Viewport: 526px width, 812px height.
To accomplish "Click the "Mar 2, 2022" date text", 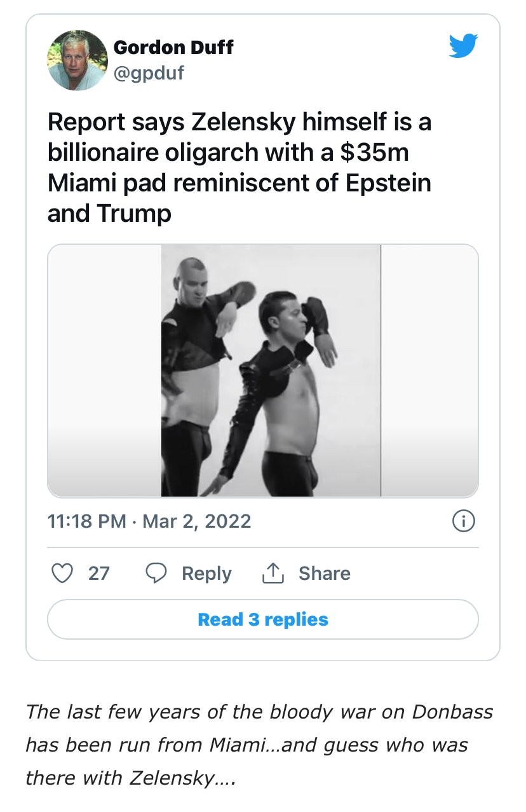I will point(197,521).
